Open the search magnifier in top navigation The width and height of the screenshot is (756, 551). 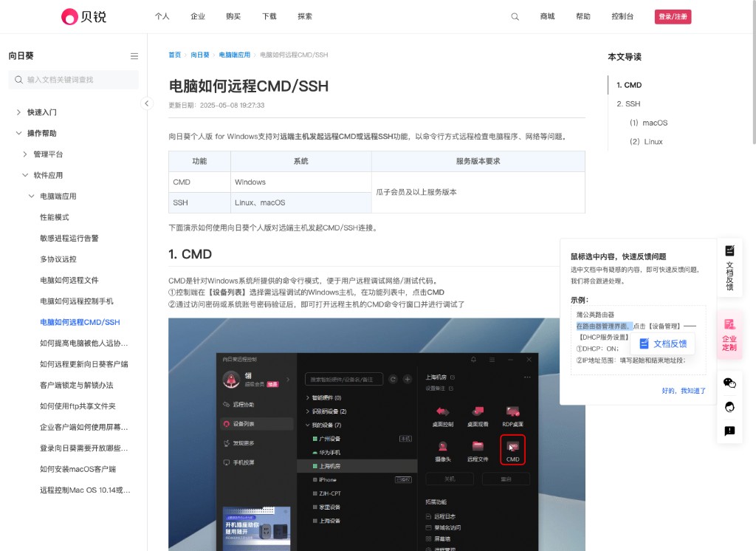[x=515, y=17]
